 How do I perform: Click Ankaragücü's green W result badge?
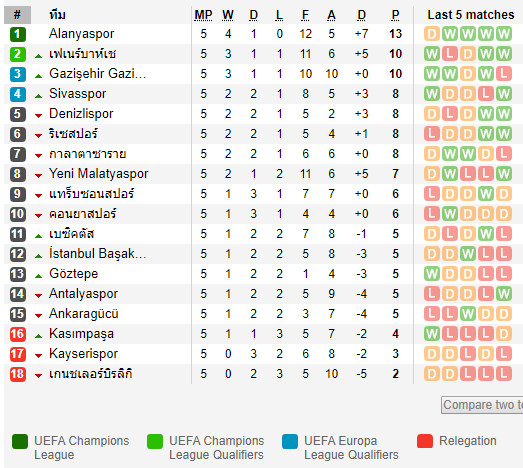468,314
